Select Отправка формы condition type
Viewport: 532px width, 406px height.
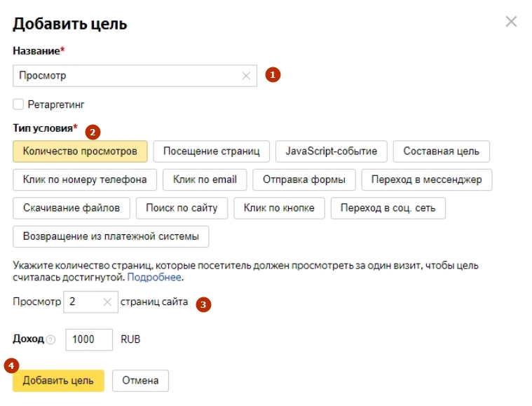click(303, 180)
